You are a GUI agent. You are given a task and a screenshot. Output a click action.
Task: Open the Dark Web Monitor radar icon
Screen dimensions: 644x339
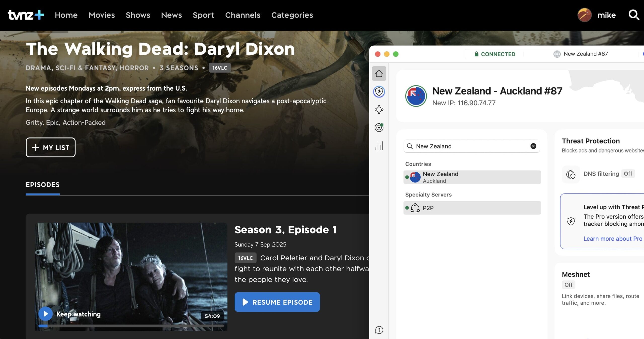379,128
